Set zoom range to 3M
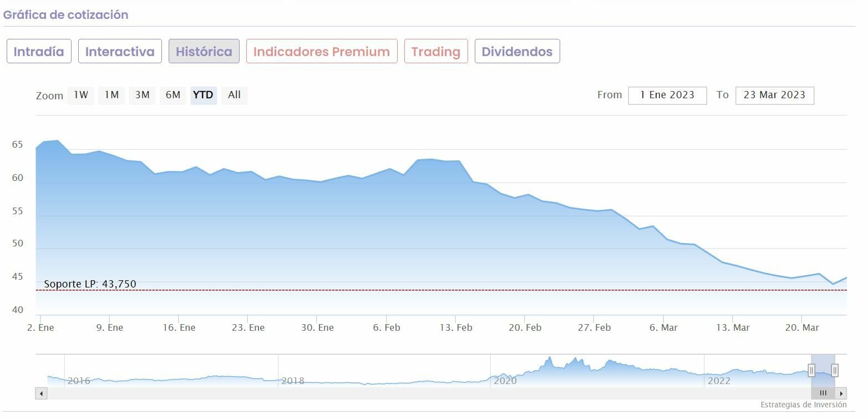868x419 pixels. point(143,95)
